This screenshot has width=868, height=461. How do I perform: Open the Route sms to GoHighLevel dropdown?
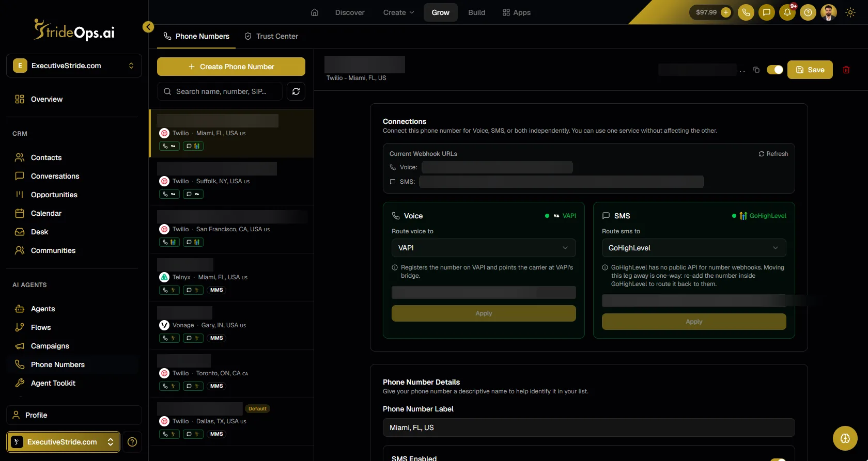tap(694, 248)
